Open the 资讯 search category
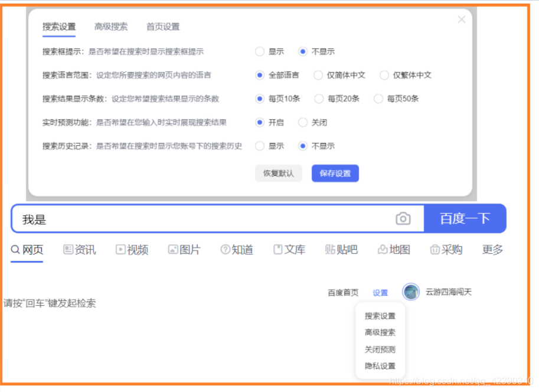Screen dimensions: 539x392 point(85,249)
